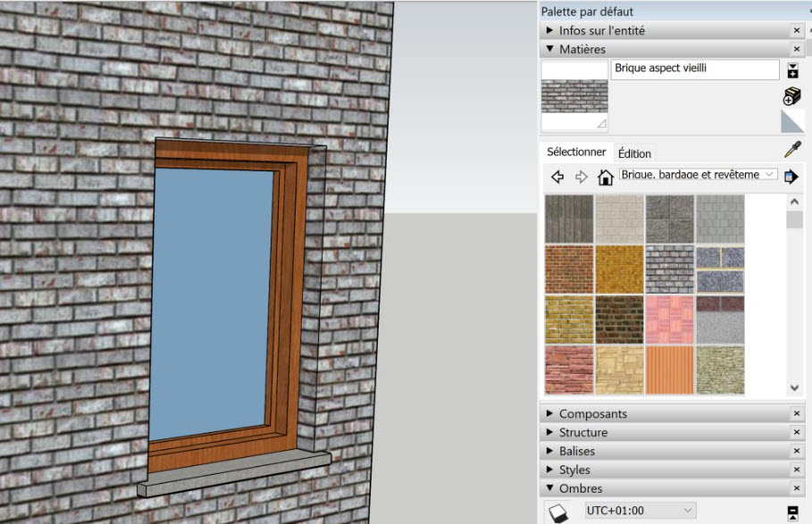Image resolution: width=812 pixels, height=524 pixels.
Task: Toggle shadow details panel icon
Action: 792,512
